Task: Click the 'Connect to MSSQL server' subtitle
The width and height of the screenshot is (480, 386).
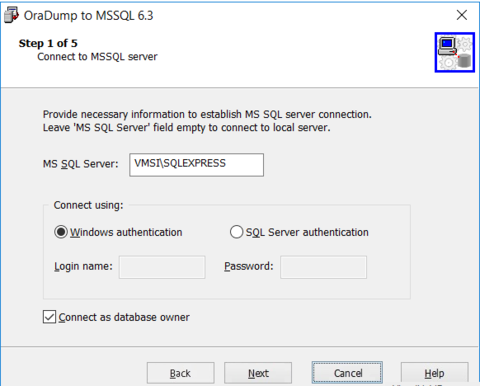Action: click(97, 57)
